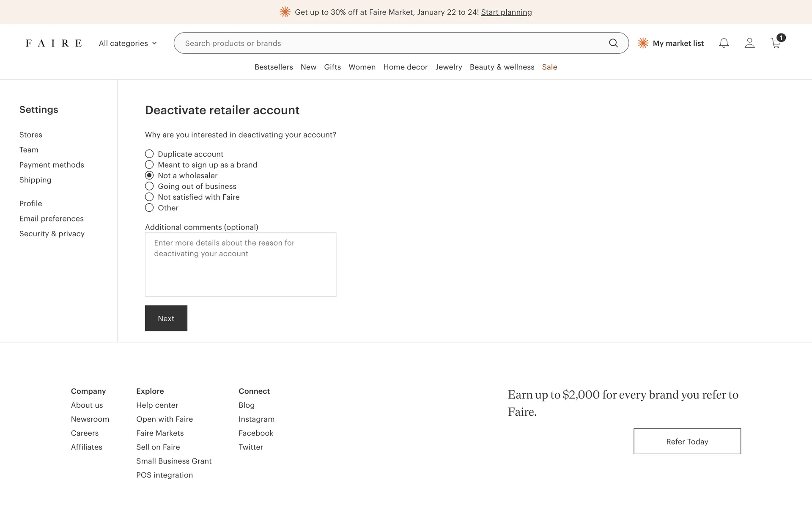Select the Other reason radio button
812x508 pixels.
coord(149,208)
